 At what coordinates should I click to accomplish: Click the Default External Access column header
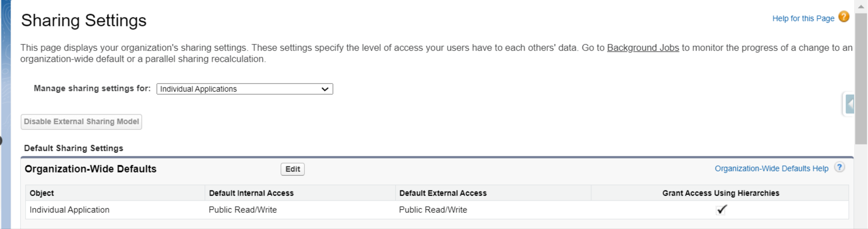pos(442,193)
